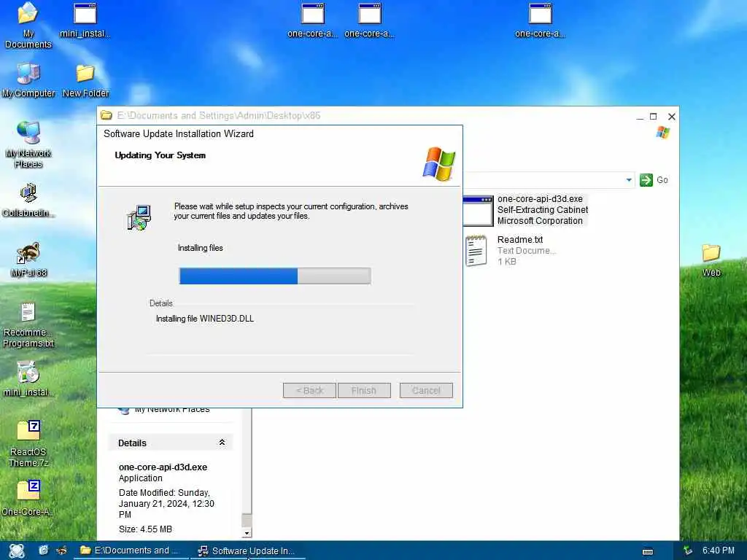
Task: Select the mini_instal desktop icon beside My Documents
Action: (x=85, y=20)
